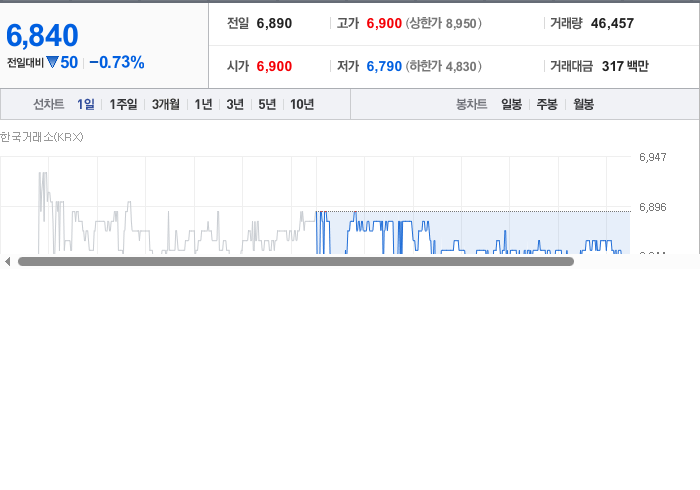Click the 전일 value 6,890

[x=274, y=23]
